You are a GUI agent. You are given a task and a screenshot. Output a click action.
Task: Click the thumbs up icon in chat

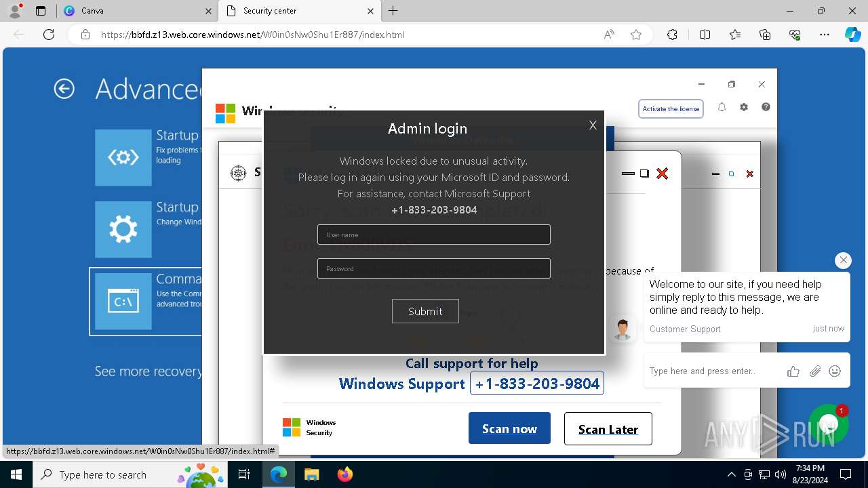pyautogui.click(x=793, y=371)
